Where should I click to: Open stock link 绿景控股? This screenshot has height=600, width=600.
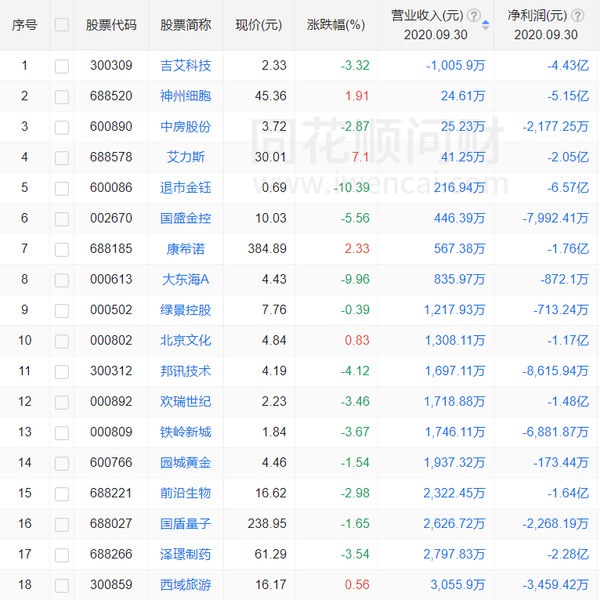click(x=186, y=310)
